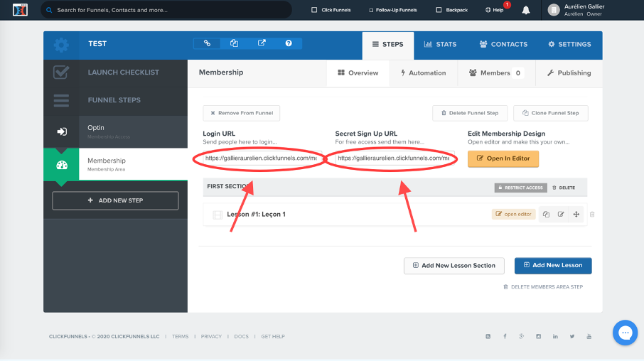The width and height of the screenshot is (644, 361).
Task: Click the Launch Checklist checkmark icon
Action: point(61,72)
